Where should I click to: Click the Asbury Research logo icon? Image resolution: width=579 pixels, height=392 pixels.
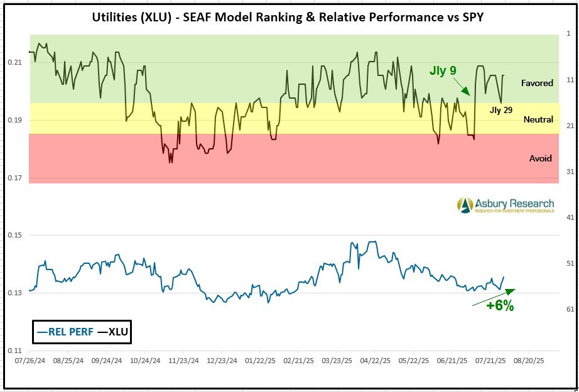[x=465, y=205]
